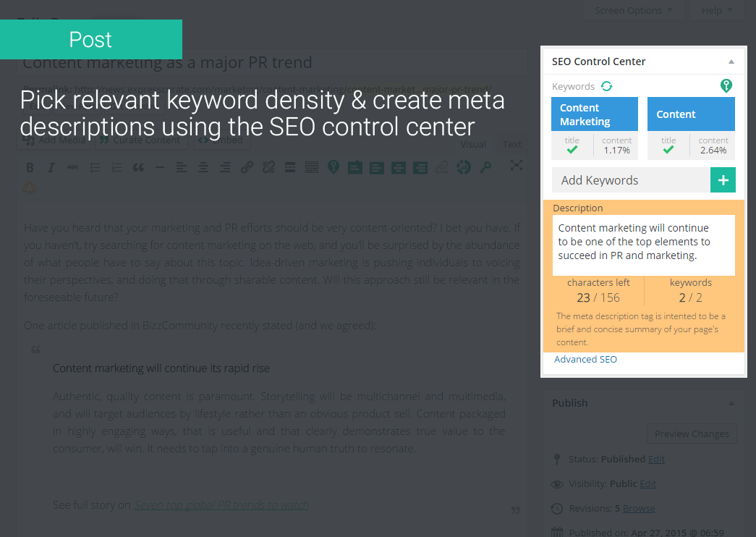Collapse the Publish panel
This screenshot has height=537, width=756.
point(731,403)
